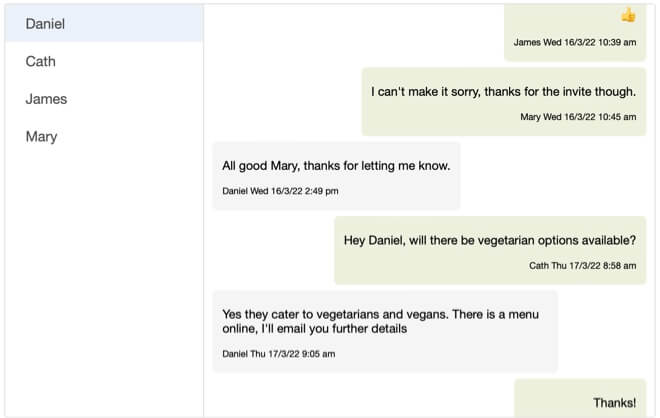Click the "Thanks!" message bubble

point(580,398)
